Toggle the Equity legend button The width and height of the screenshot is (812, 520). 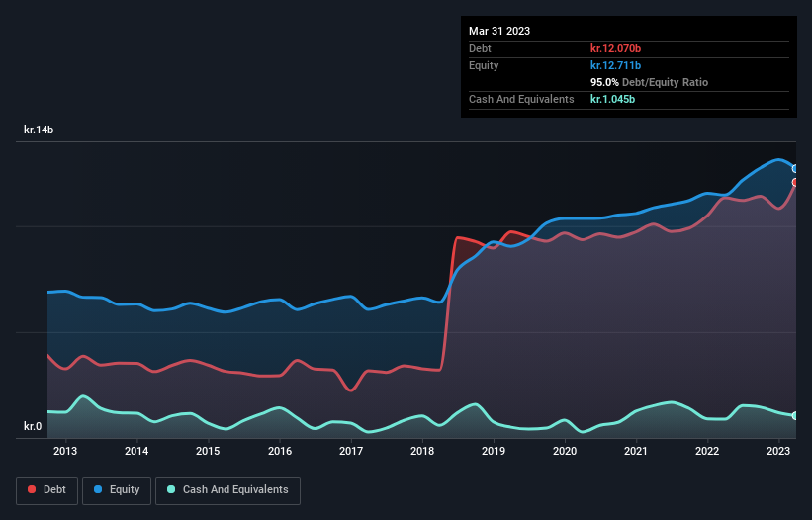pyautogui.click(x=117, y=490)
